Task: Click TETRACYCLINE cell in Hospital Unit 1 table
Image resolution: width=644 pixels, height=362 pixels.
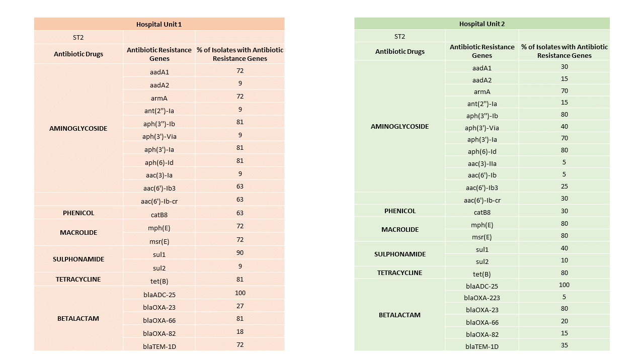Action: (x=78, y=279)
